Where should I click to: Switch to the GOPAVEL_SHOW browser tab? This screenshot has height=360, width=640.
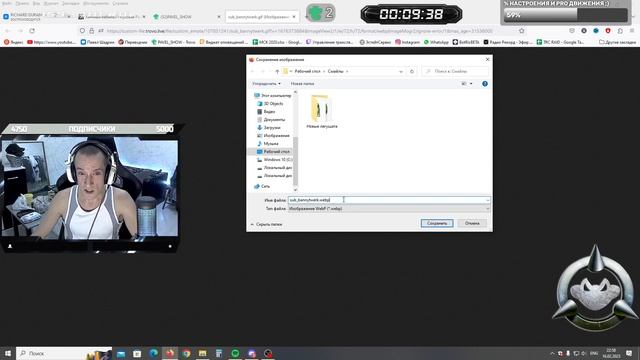click(187, 17)
